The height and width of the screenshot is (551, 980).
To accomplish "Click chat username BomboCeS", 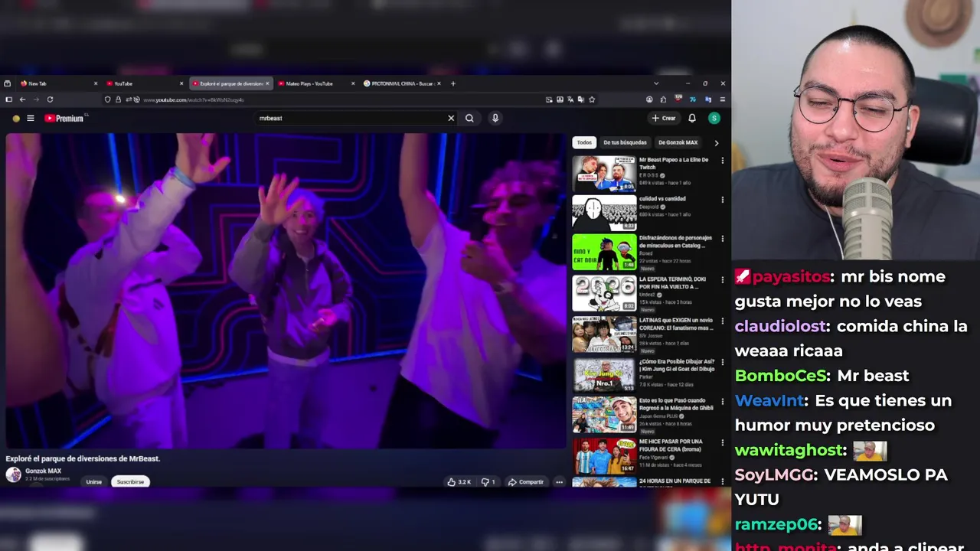I will point(781,376).
